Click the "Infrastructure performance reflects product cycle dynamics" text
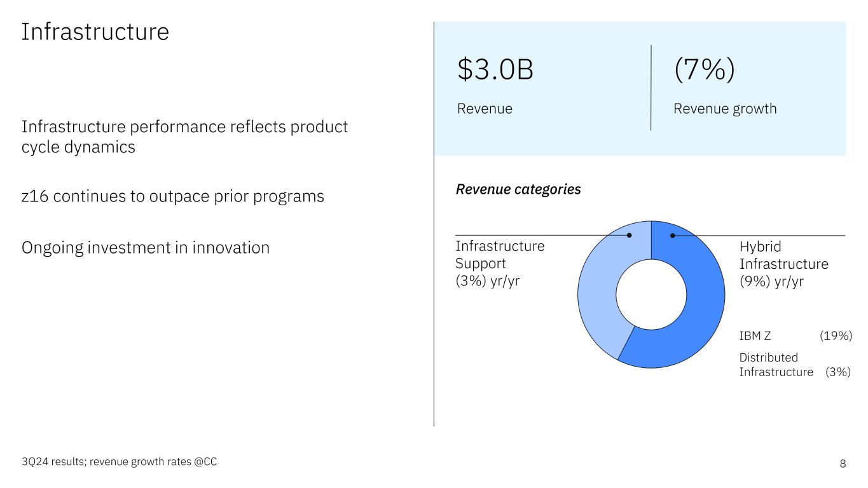The height and width of the screenshot is (488, 868). pyautogui.click(x=184, y=137)
